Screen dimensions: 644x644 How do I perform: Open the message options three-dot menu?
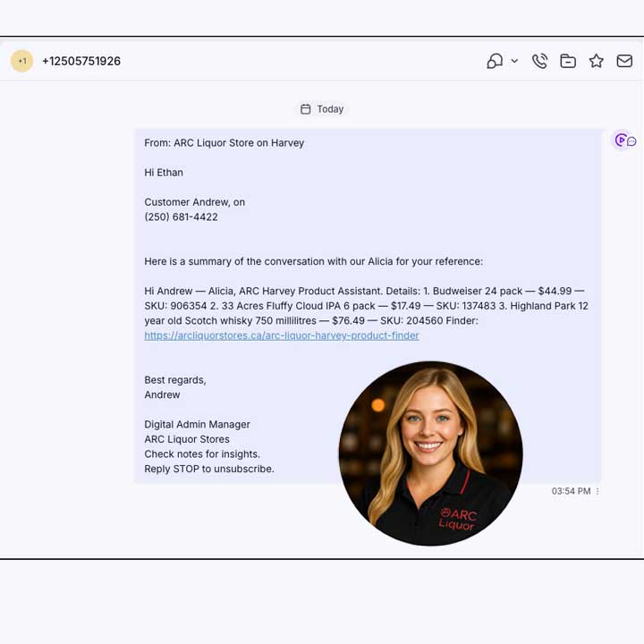597,491
